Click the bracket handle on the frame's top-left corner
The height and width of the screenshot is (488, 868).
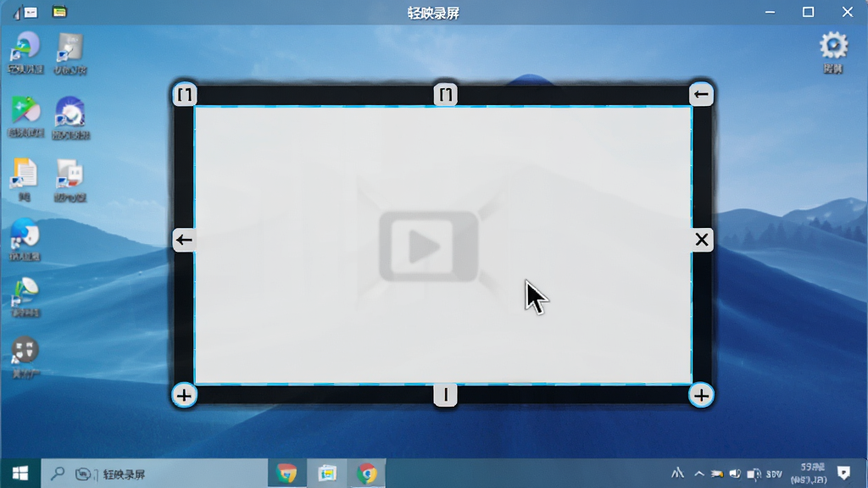pyautogui.click(x=185, y=95)
